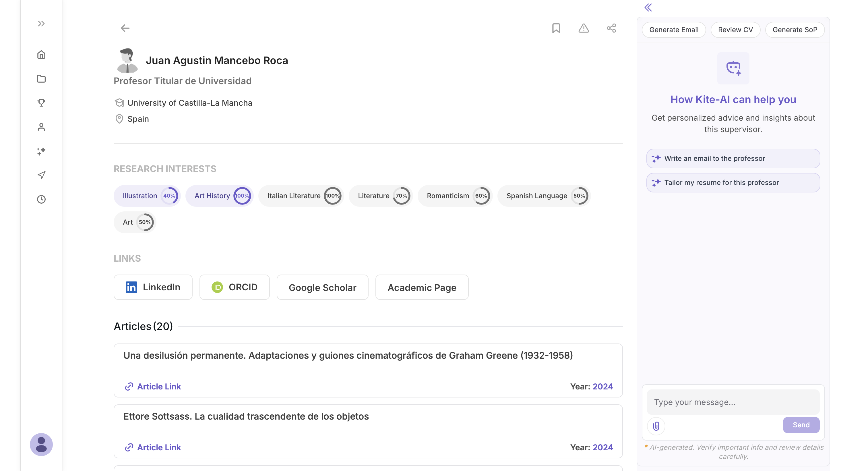This screenshot has width=868, height=471.
Task: Select the Review CV tab
Action: (735, 30)
